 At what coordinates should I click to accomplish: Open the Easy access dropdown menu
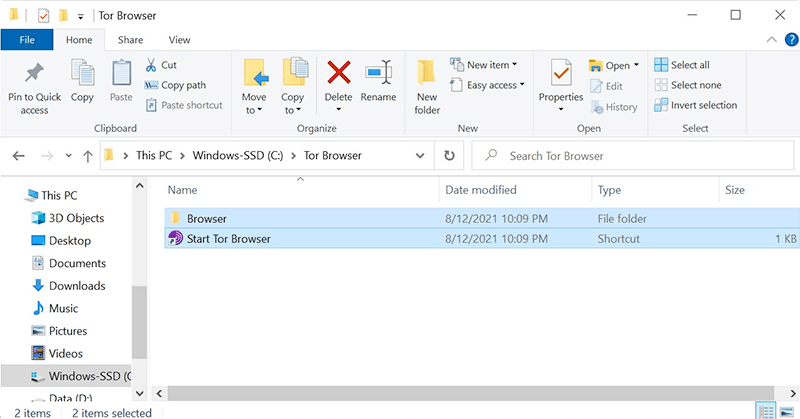[x=487, y=85]
